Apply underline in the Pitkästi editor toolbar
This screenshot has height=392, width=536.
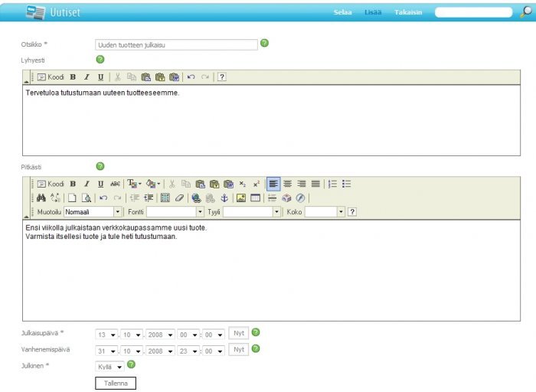[100, 184]
